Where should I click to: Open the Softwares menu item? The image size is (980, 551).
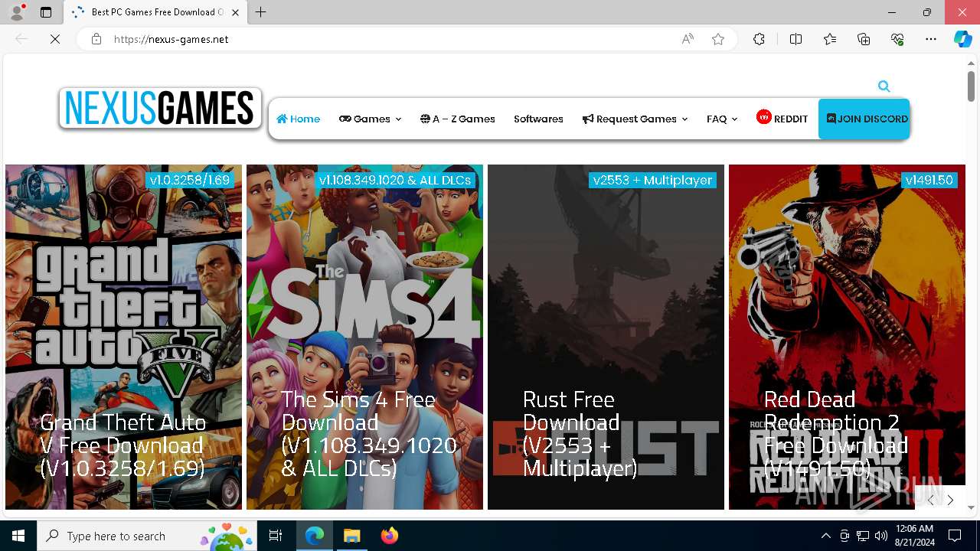click(x=538, y=119)
